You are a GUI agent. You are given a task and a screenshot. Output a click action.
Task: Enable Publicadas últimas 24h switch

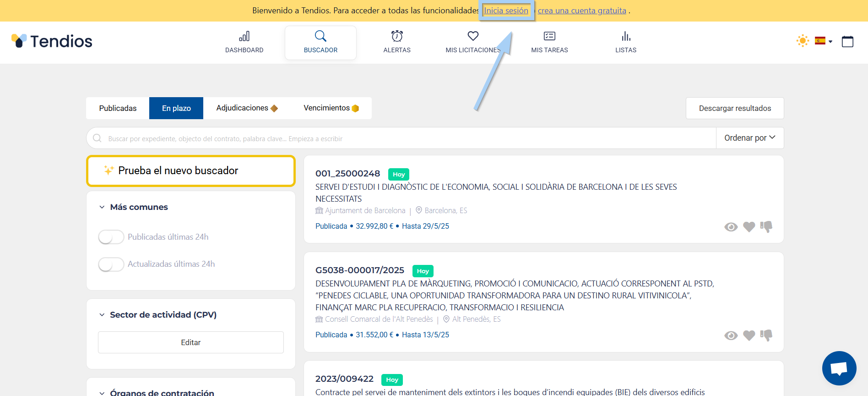pos(111,237)
